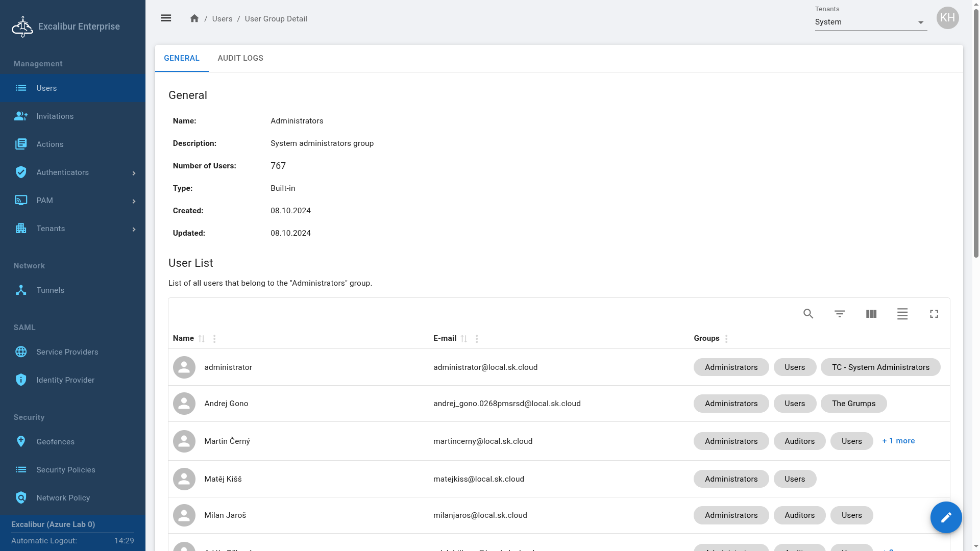Image resolution: width=980 pixels, height=551 pixels.
Task: Toggle fullscreen table icon
Action: coord(934,314)
